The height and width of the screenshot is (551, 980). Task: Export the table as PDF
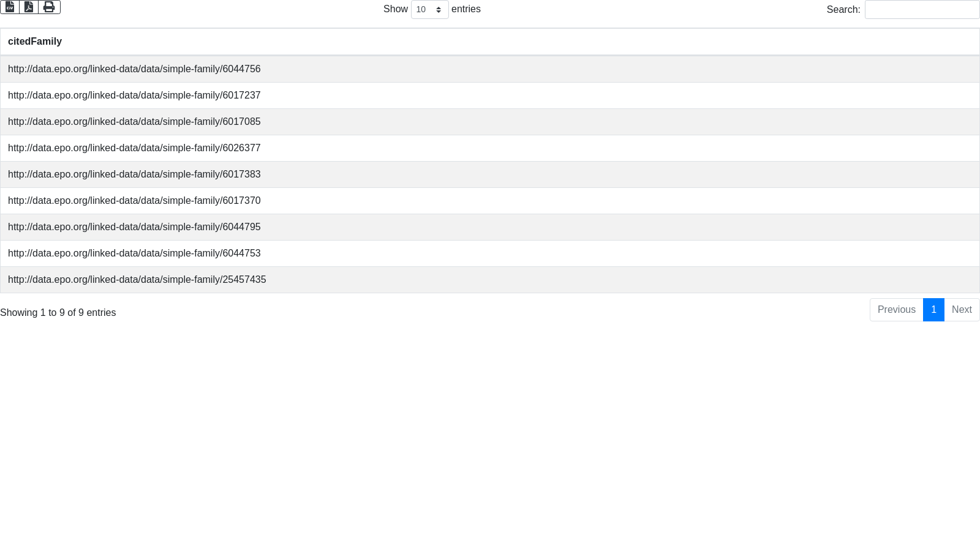click(29, 7)
